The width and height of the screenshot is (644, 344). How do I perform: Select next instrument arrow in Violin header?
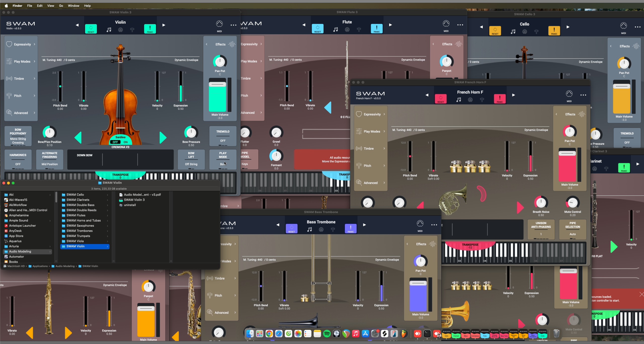tap(164, 25)
